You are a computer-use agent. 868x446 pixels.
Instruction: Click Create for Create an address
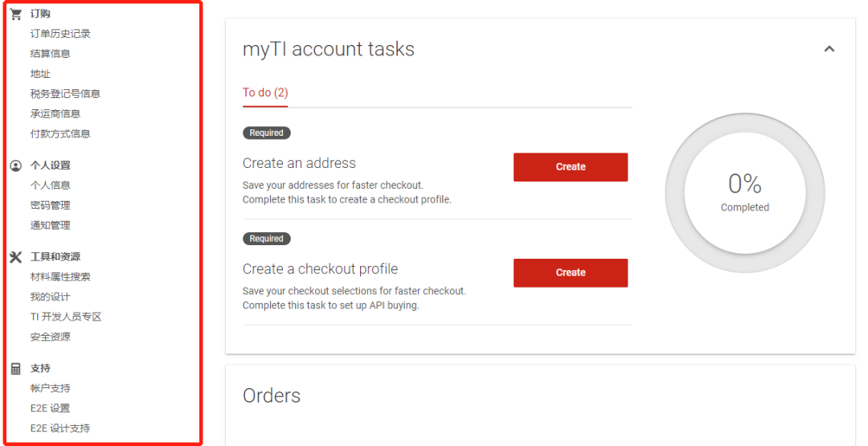[571, 167]
